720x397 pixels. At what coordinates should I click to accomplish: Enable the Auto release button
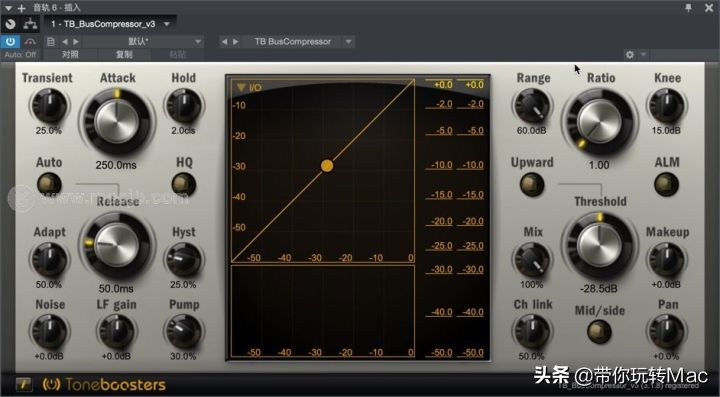click(49, 184)
